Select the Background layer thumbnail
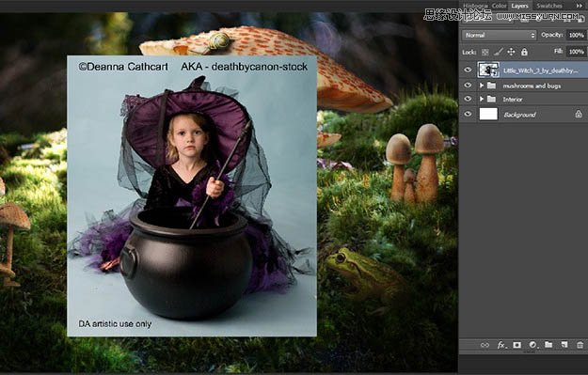588x375 pixels. point(488,114)
